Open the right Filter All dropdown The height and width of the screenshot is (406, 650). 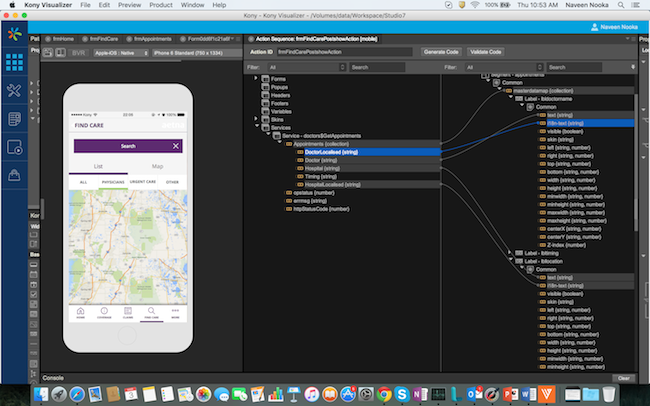coord(504,67)
